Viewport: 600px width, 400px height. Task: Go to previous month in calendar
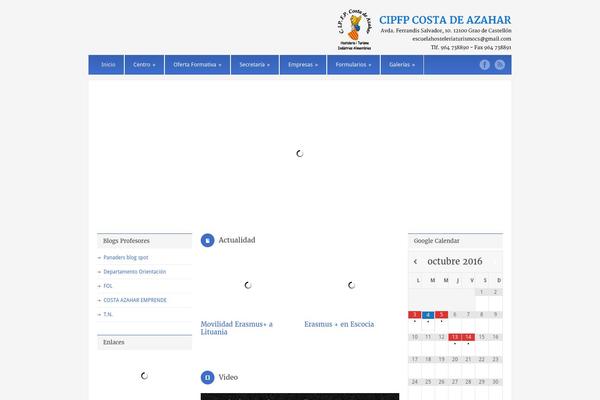click(415, 261)
